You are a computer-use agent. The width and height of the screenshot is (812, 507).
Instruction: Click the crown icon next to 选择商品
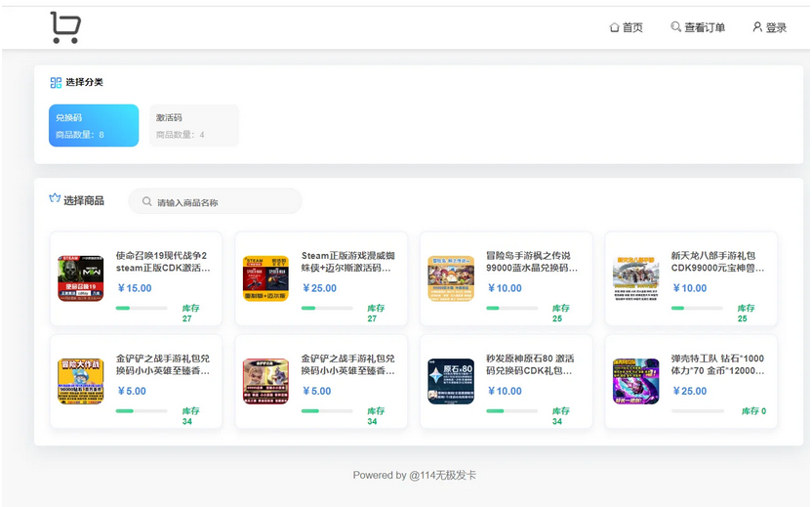55,198
